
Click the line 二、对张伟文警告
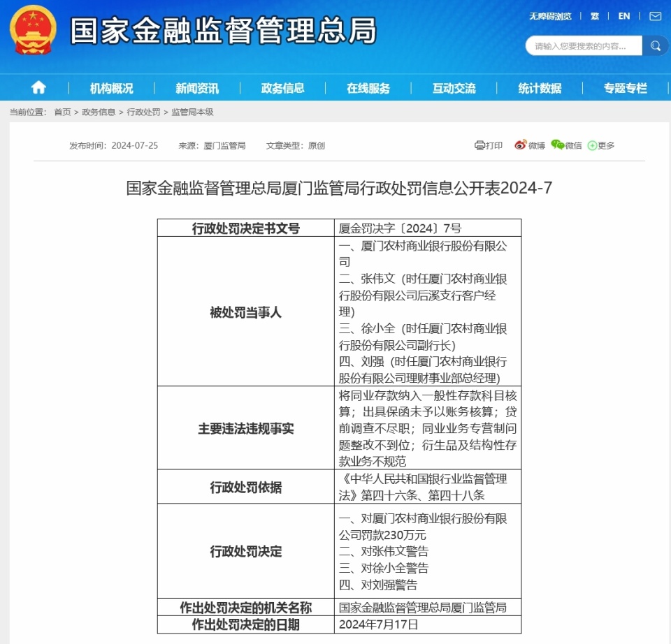[384, 551]
